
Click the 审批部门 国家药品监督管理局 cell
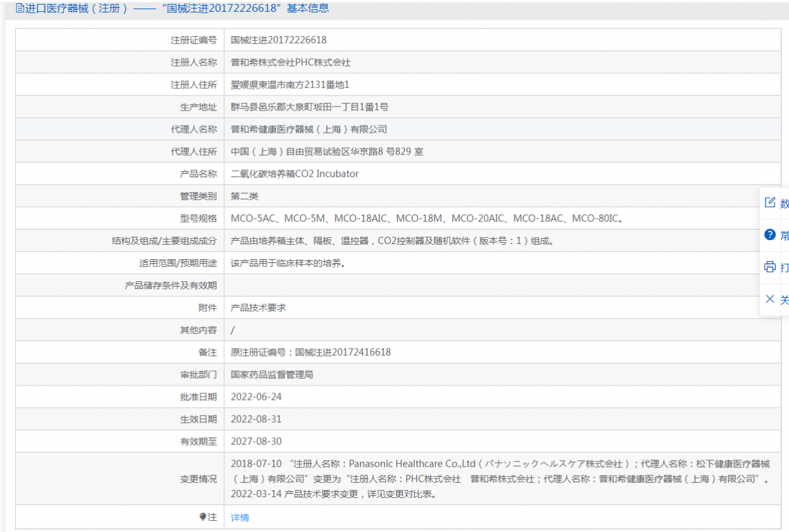click(275, 374)
